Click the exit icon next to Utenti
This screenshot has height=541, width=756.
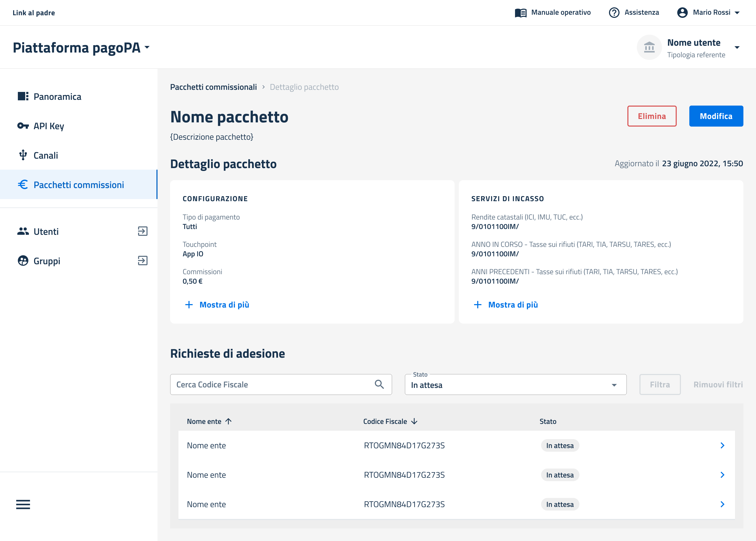(x=143, y=231)
